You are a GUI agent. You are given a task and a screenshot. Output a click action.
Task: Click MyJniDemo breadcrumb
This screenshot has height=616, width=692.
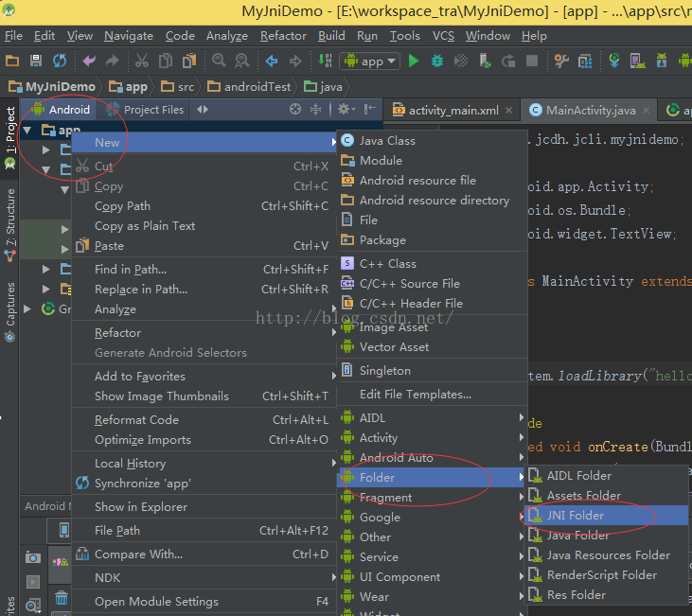pyautogui.click(x=52, y=87)
